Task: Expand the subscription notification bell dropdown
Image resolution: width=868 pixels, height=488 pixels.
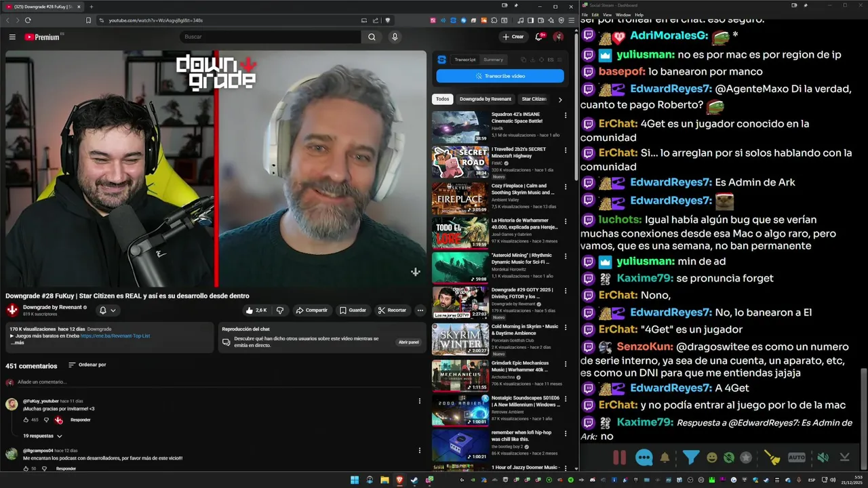Action: click(108, 310)
